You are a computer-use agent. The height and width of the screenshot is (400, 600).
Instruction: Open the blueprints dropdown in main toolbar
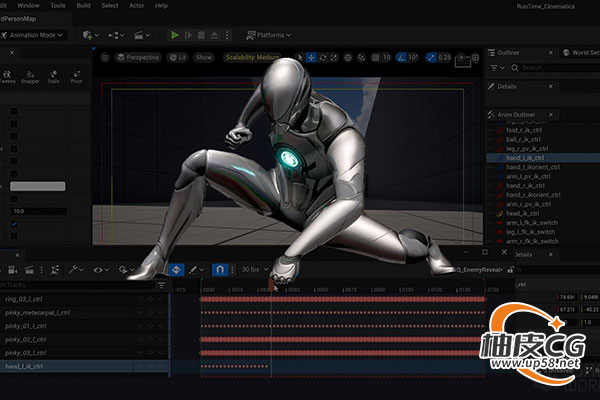tap(116, 35)
